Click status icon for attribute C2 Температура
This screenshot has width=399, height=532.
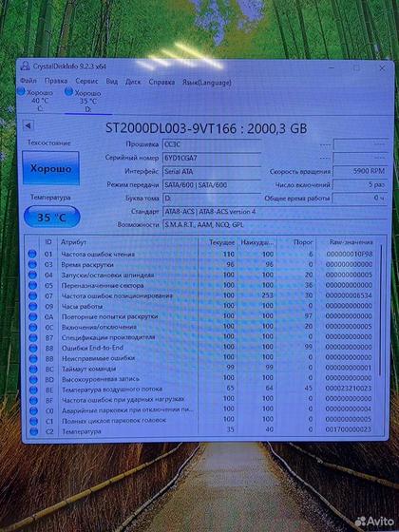pyautogui.click(x=33, y=431)
